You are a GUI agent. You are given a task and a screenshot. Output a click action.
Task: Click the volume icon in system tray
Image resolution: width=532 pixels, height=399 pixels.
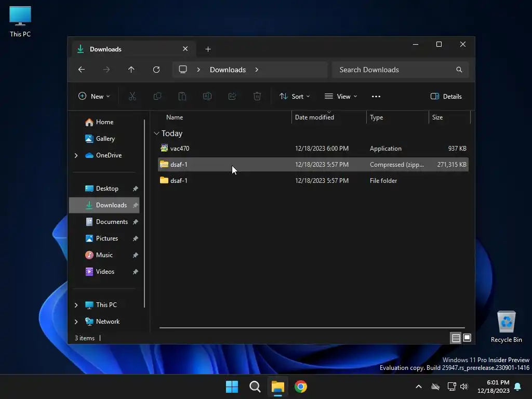[464, 387]
